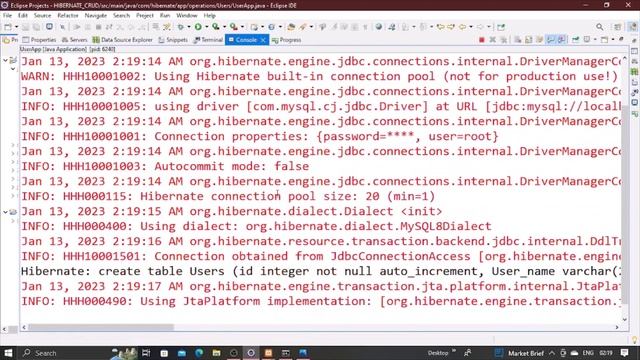Click the 'Hibernate: create table Users' console line
This screenshot has width=640, height=360.
click(x=321, y=271)
